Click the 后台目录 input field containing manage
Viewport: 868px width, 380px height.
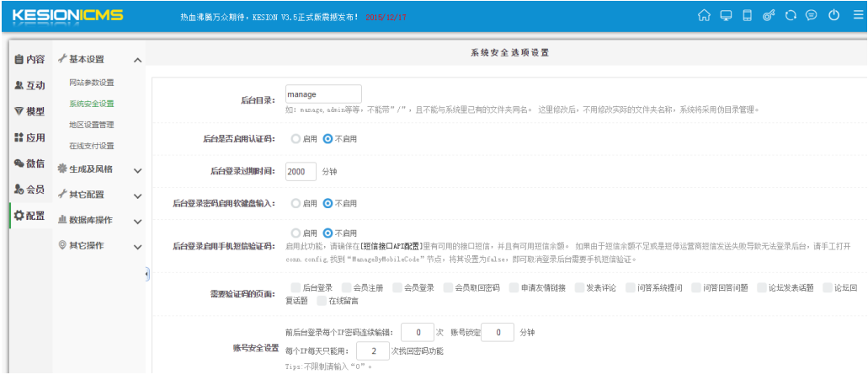tap(323, 94)
